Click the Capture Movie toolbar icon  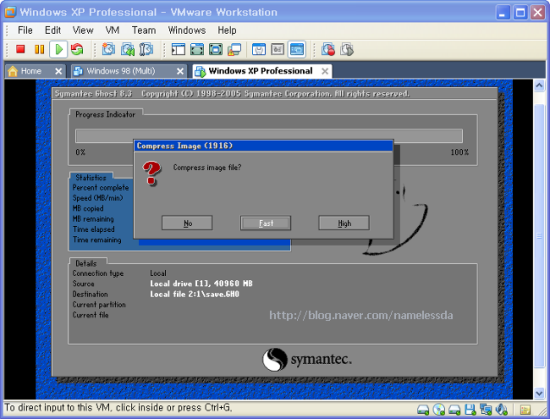(328, 49)
